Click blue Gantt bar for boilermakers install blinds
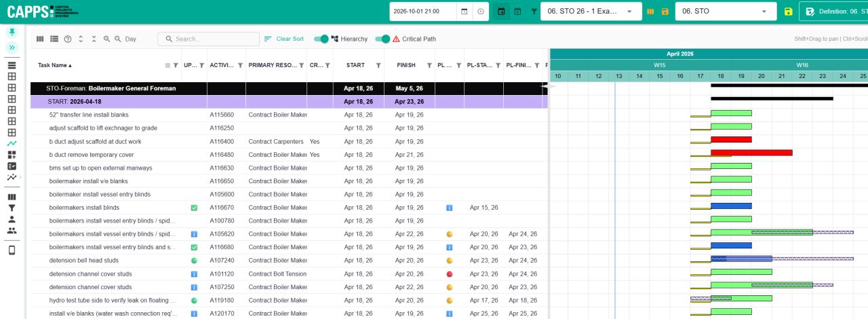Image resolution: width=868 pixels, height=319 pixels. 731,206
